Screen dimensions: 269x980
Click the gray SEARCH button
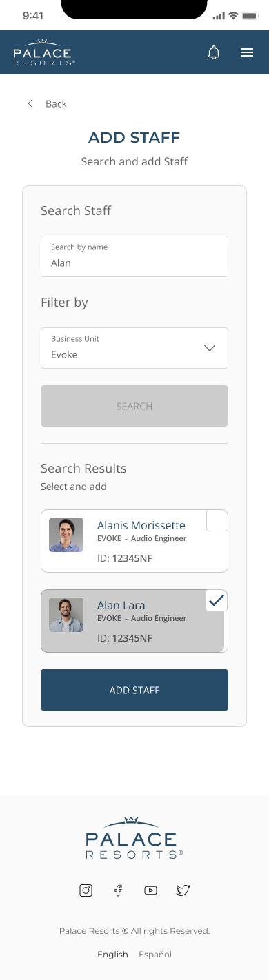[134, 406]
